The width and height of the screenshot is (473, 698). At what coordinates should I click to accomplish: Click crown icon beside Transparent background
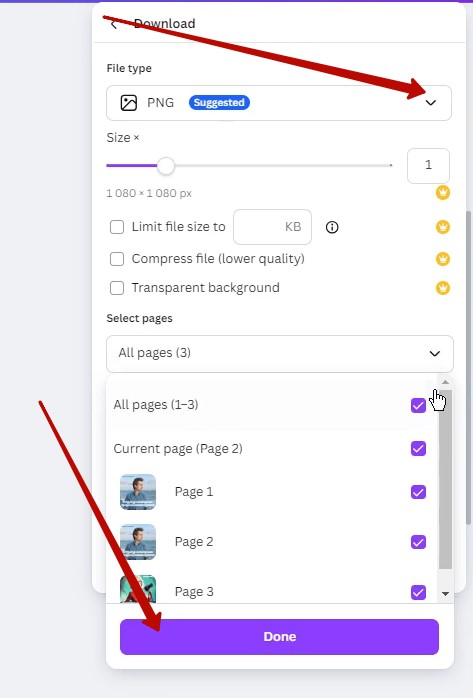click(443, 288)
